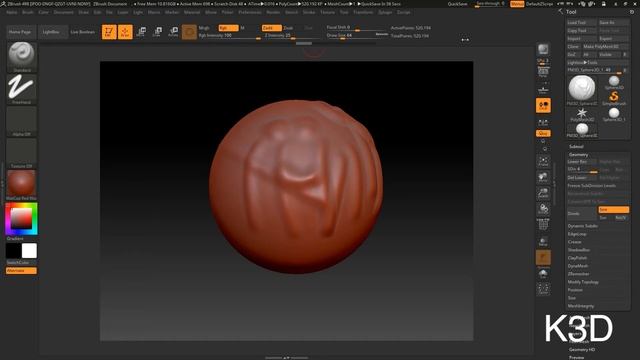Enable the Mrgb button
Viewport: 640px width, 360px height.
(x=204, y=28)
